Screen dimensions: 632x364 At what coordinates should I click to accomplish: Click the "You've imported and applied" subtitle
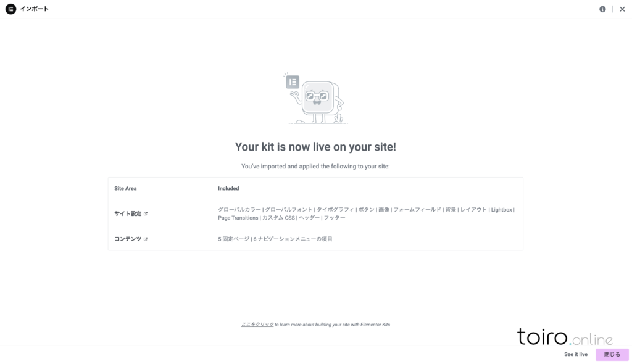(x=315, y=167)
